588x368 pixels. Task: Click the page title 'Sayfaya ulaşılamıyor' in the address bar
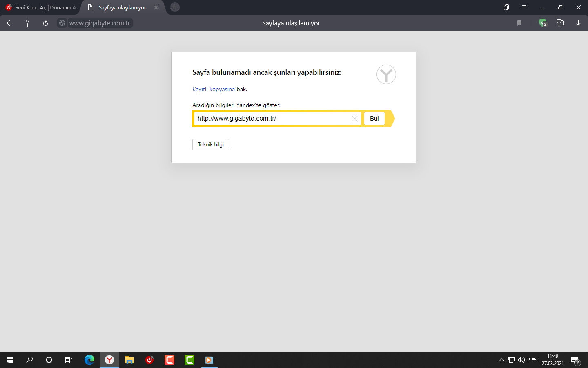coord(291,23)
